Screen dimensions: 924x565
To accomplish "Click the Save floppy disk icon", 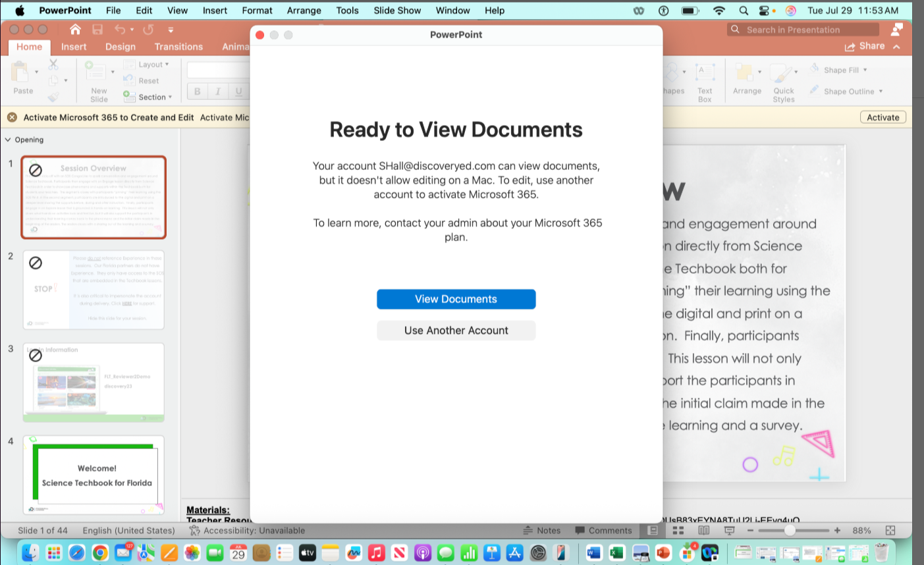I will click(97, 29).
